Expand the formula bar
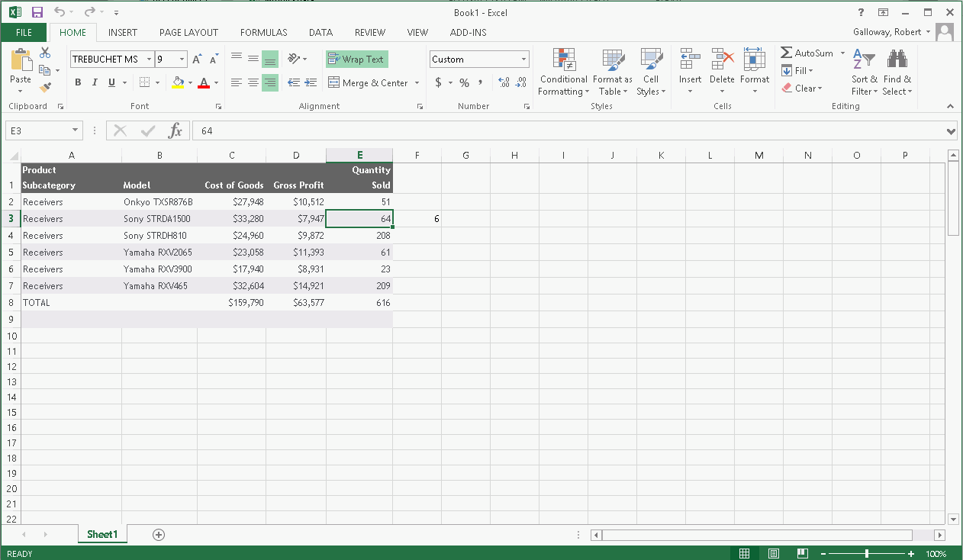 click(951, 131)
